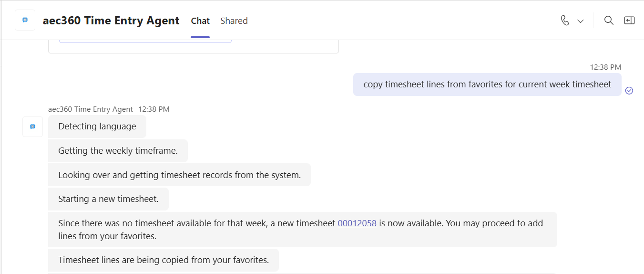644x274 pixels.
Task: Click the bot avatar beside Detecting language
Action: (x=32, y=126)
